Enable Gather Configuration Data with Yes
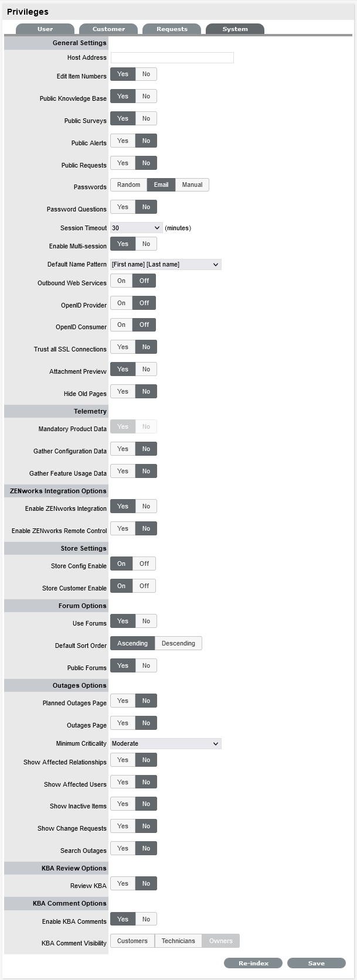Screen dimensions: 357x980 click(123, 449)
